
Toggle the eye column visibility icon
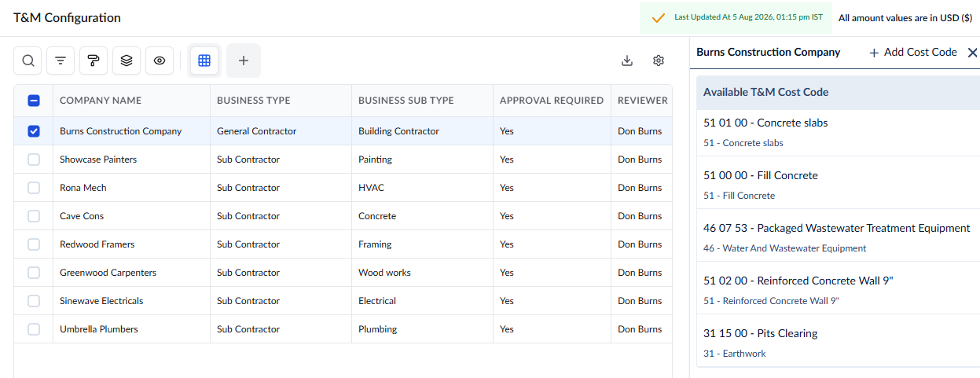coord(160,61)
